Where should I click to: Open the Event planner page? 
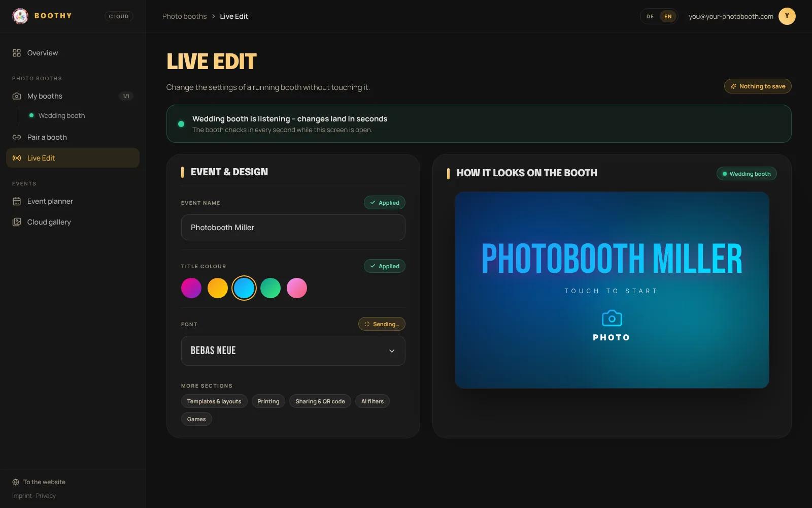click(x=73, y=201)
